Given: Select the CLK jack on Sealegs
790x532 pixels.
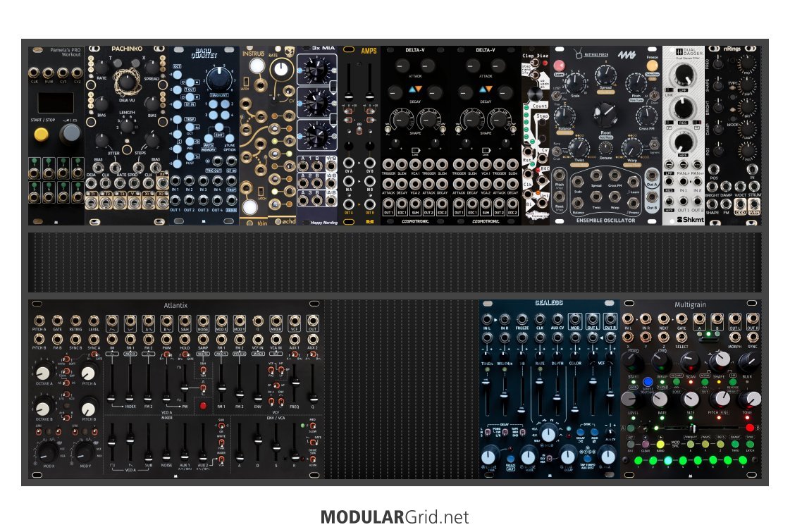Looking at the screenshot, I should tap(540, 319).
